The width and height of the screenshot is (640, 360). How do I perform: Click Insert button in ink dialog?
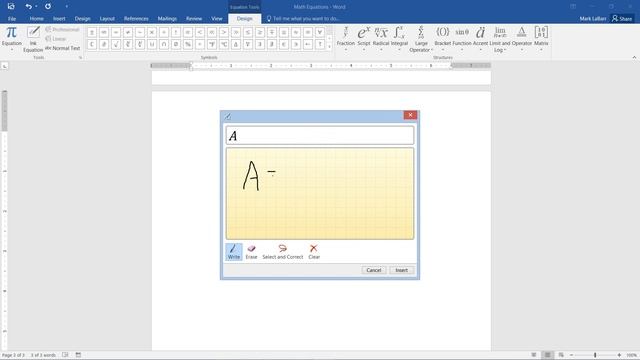coord(402,270)
